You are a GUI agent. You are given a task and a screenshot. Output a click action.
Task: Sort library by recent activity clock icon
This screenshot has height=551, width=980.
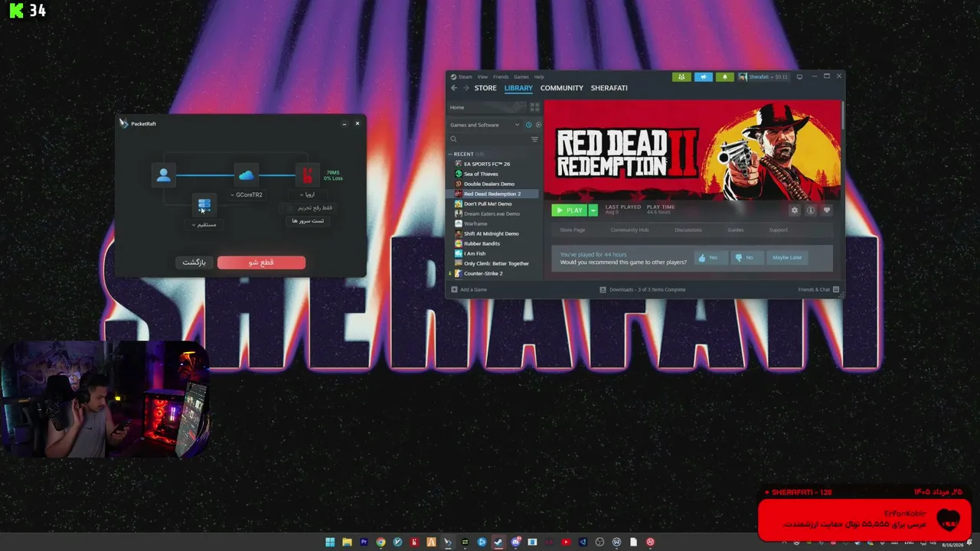pos(528,125)
